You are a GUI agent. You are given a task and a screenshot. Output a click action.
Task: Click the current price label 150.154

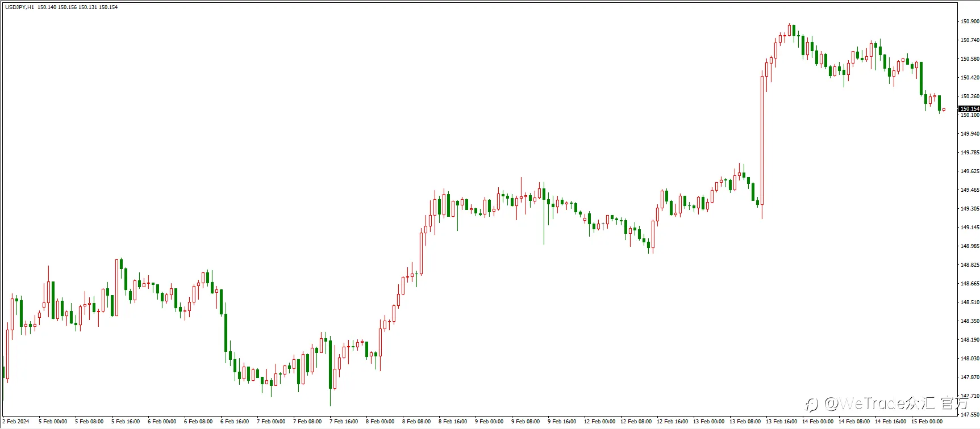(969, 109)
